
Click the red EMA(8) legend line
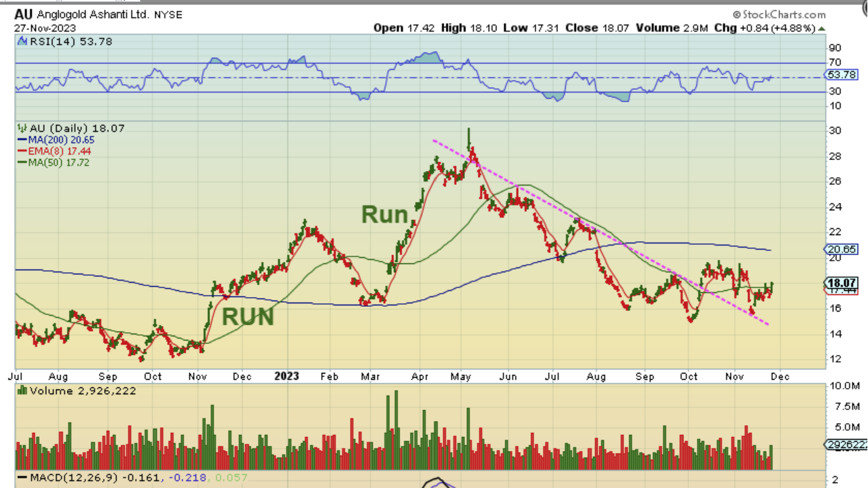pyautogui.click(x=21, y=151)
